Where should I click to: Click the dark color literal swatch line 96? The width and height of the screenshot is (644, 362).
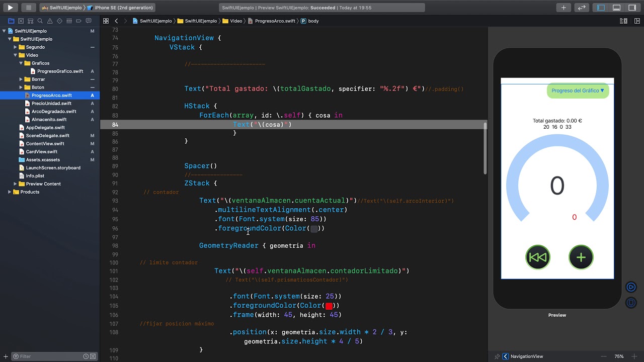click(314, 229)
